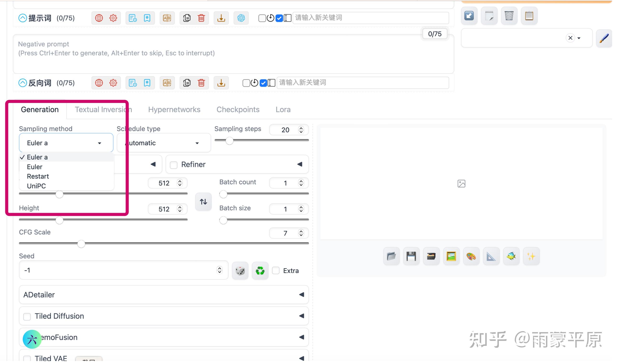Delete prompt using the red trash icon
This screenshot has height=364, width=618.
[x=201, y=18]
